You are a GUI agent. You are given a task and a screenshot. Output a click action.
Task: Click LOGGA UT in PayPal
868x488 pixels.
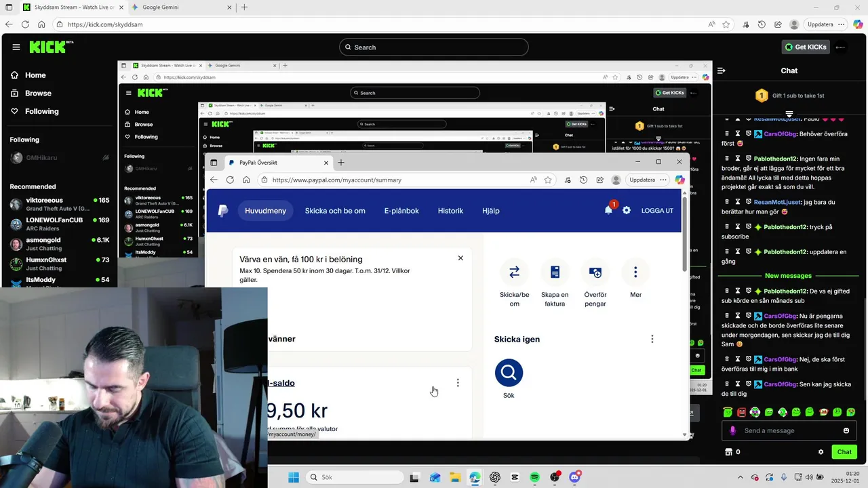click(x=657, y=211)
